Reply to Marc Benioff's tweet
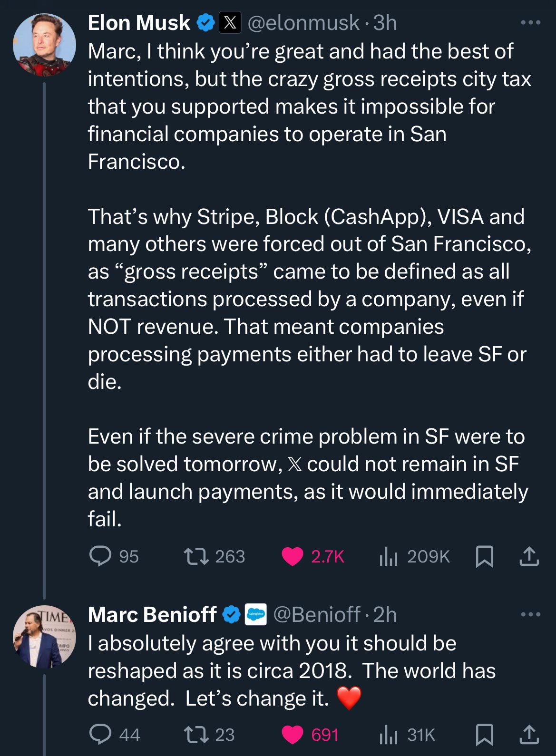The image size is (556, 756). coord(100,734)
